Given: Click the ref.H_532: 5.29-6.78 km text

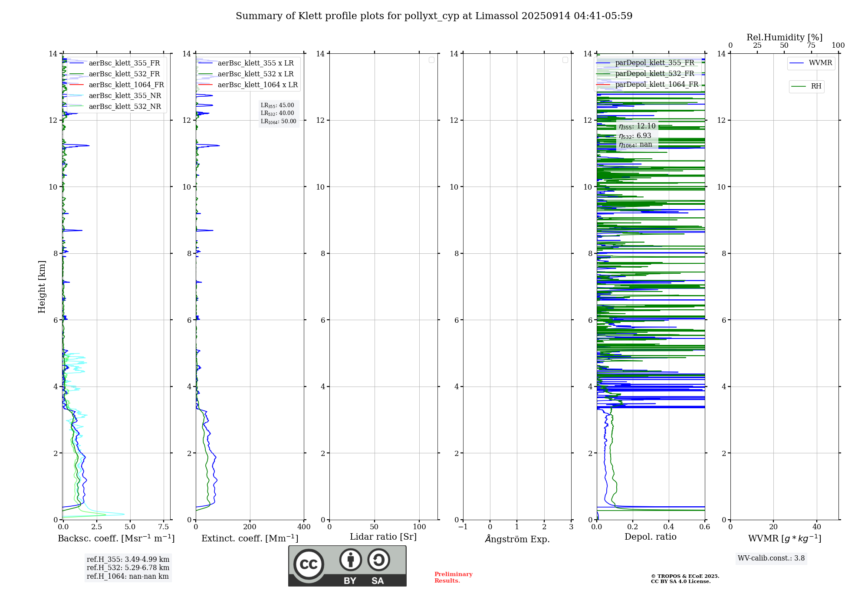Looking at the screenshot, I should pyautogui.click(x=128, y=568).
